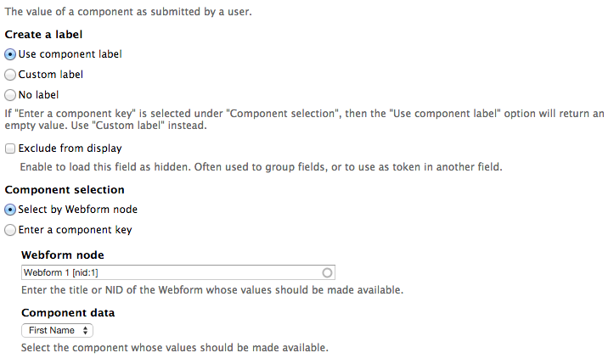This screenshot has height=364, width=614.
Task: Click the 'Select by Webform node' label text
Action: click(77, 209)
